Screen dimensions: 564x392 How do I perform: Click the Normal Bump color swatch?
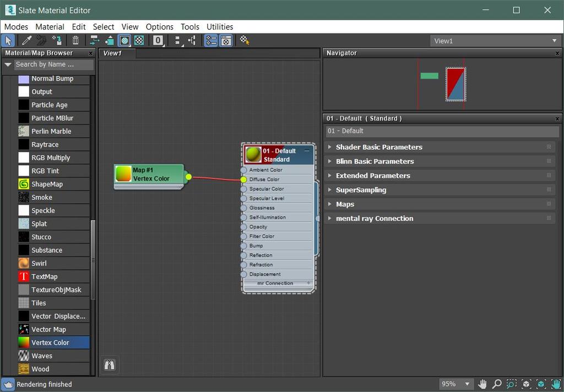(24, 79)
